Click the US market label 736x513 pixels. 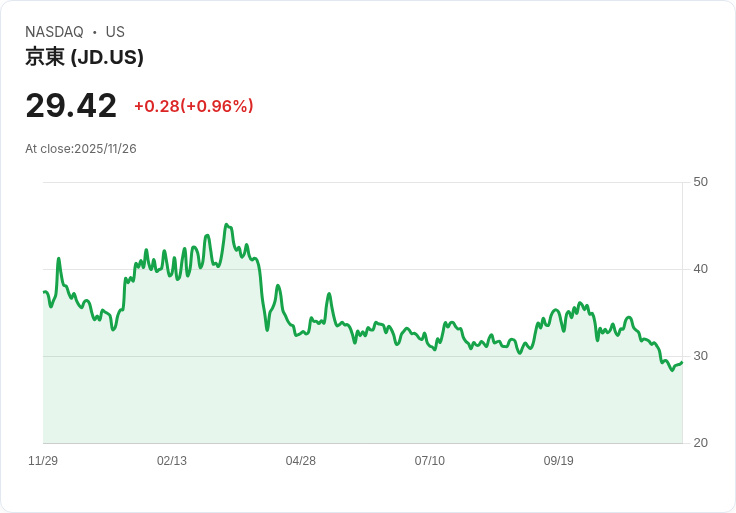(x=115, y=32)
